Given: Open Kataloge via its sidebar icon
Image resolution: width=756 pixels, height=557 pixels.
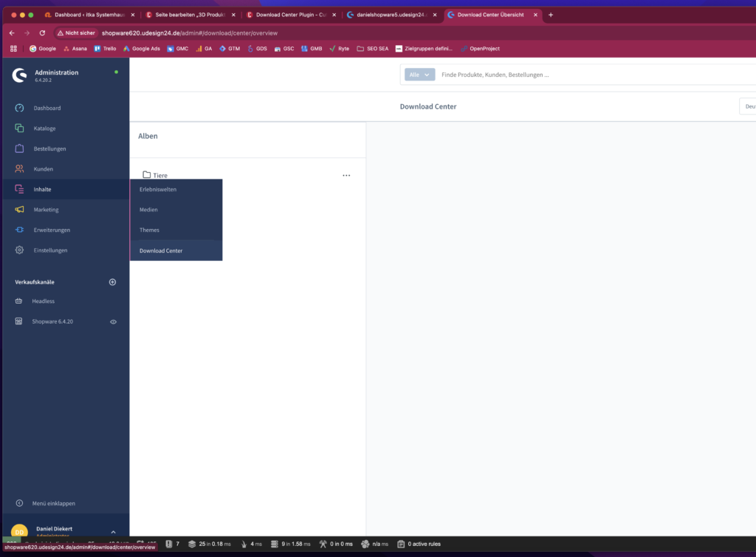Looking at the screenshot, I should pos(20,129).
